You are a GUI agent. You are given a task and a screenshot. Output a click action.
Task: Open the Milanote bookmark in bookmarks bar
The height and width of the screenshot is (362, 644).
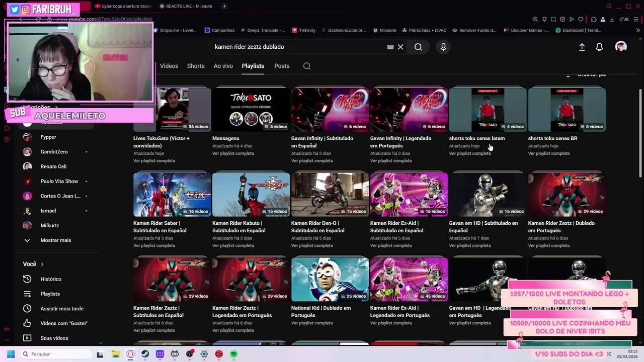pos(384,30)
